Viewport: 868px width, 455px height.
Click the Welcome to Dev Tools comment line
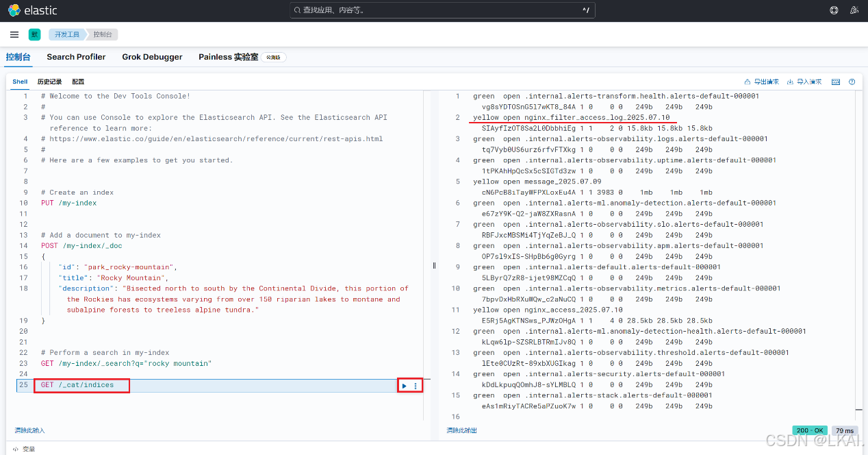coord(116,96)
